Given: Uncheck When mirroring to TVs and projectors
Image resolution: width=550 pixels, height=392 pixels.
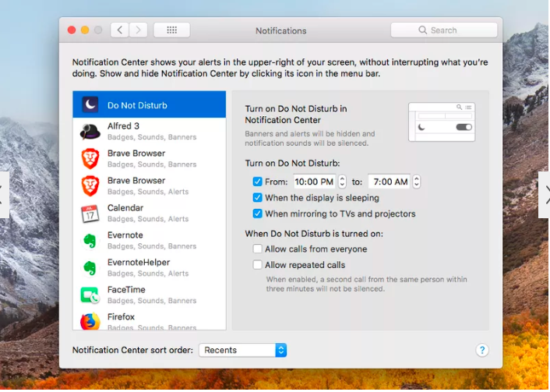Looking at the screenshot, I should (x=257, y=214).
